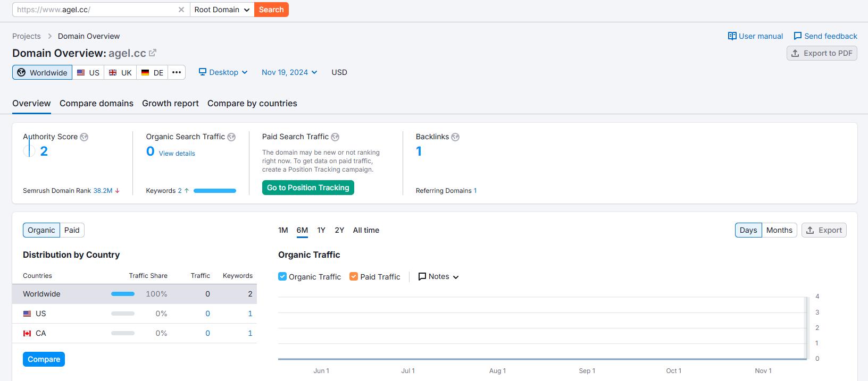Click the Notes flag icon
The image size is (868, 381).
(422, 277)
